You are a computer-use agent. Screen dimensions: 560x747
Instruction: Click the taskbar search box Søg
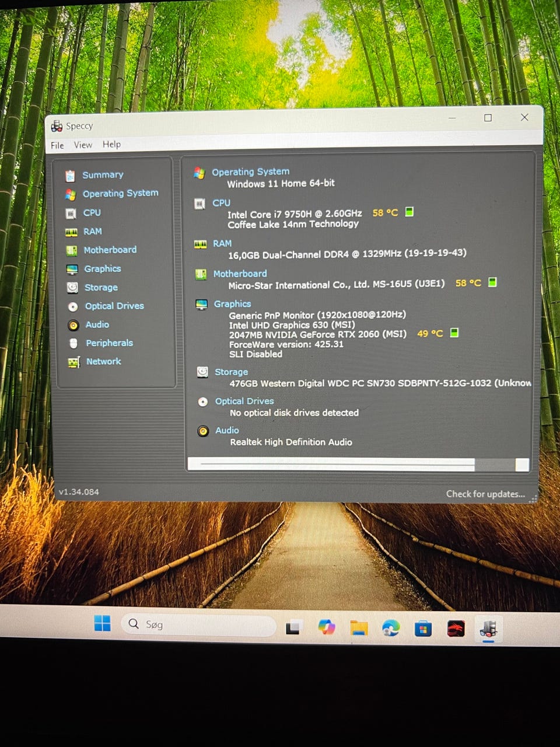coord(199,625)
